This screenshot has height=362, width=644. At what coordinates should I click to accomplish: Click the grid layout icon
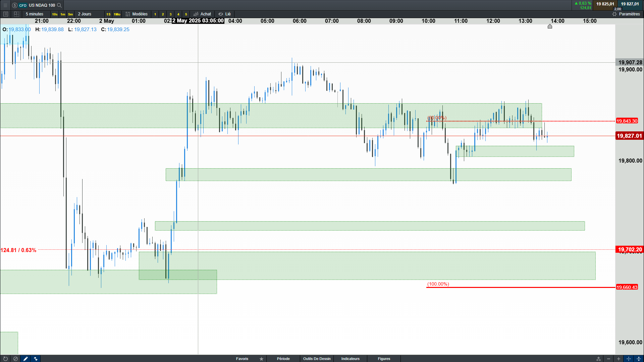point(16,14)
